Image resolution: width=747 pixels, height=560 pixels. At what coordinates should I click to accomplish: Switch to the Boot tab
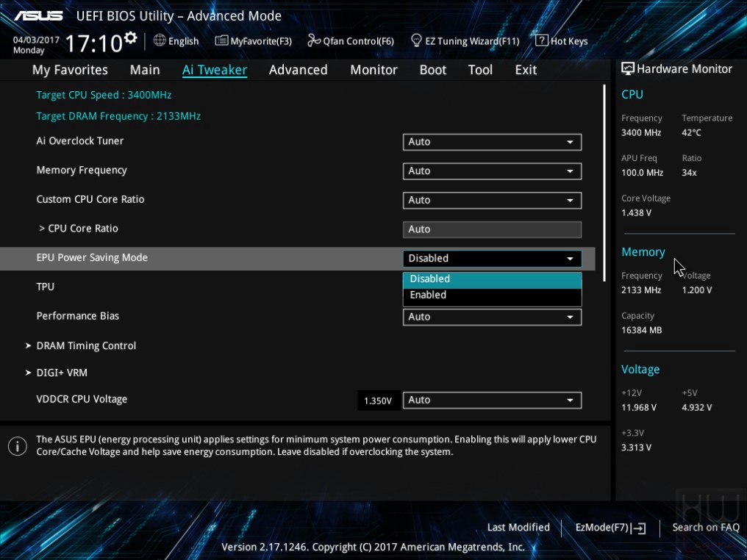(x=432, y=70)
